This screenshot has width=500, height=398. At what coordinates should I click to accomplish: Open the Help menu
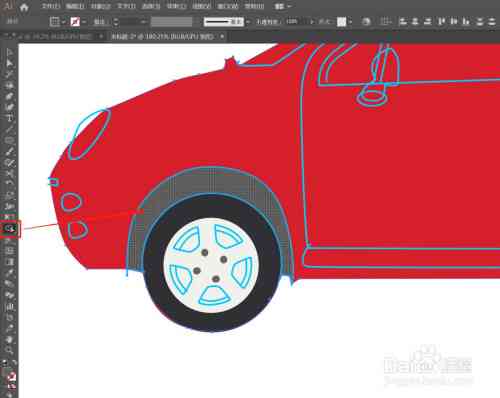click(x=254, y=6)
